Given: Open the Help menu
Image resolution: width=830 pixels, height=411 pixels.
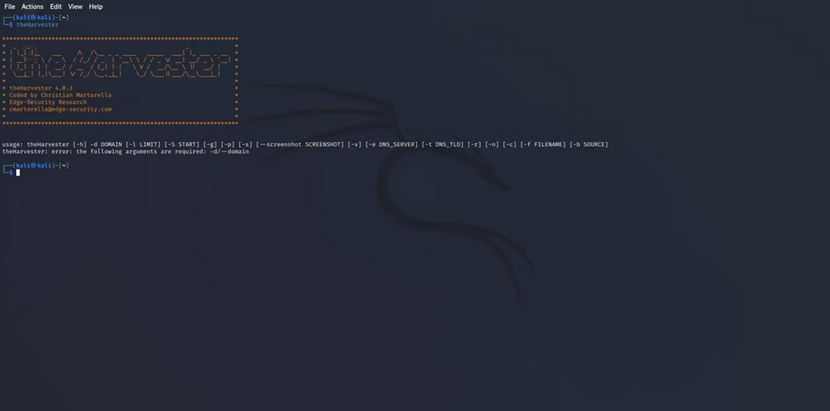Looking at the screenshot, I should pos(96,7).
